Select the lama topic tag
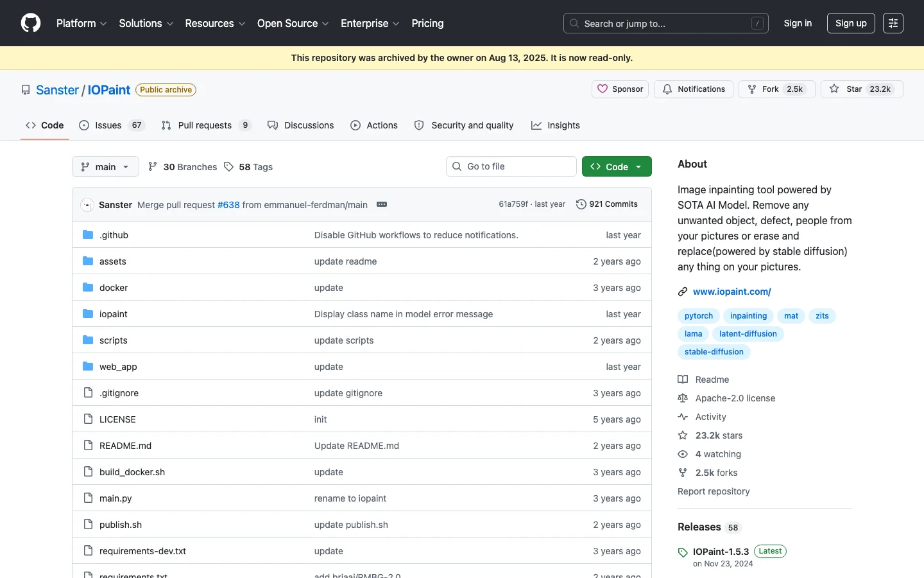Screen dimensions: 924x578 pyautogui.click(x=694, y=334)
